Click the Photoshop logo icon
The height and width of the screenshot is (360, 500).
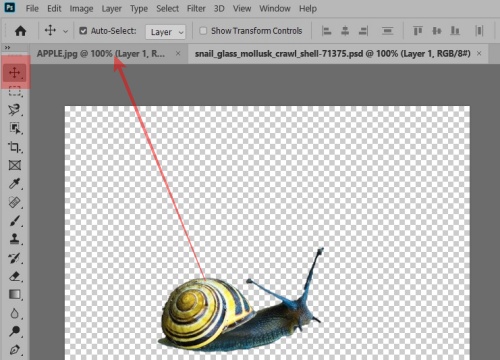9,7
